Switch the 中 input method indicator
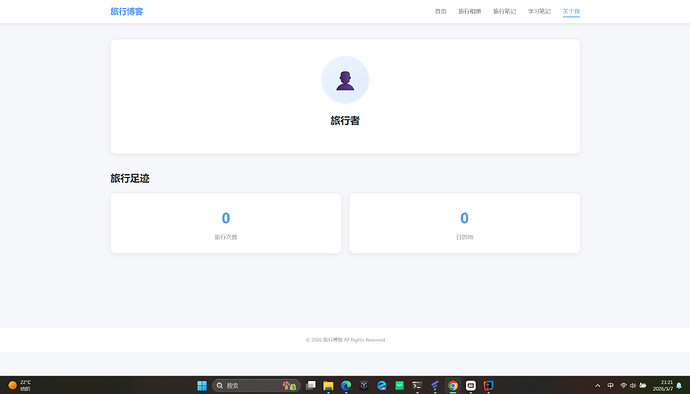The image size is (690, 394). pyautogui.click(x=610, y=386)
